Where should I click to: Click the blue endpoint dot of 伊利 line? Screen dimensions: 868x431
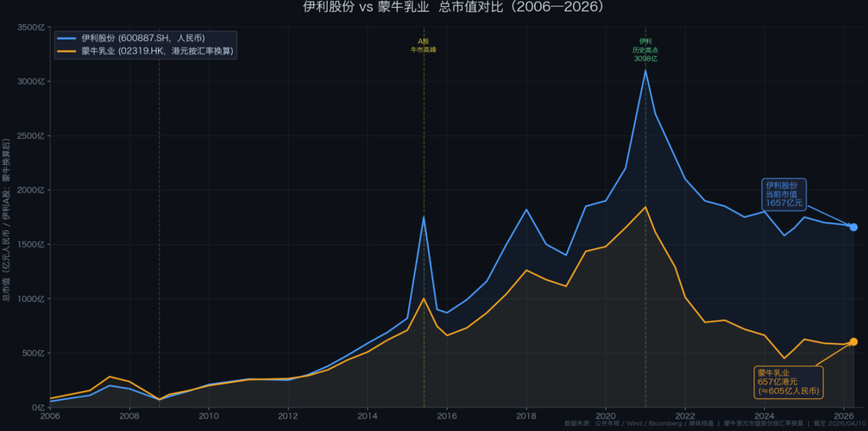853,228
